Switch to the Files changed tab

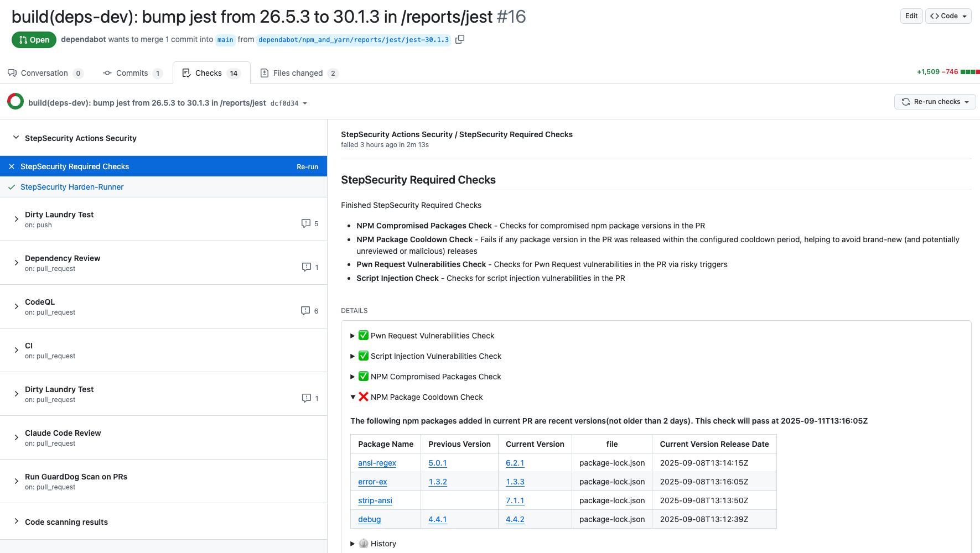pyautogui.click(x=297, y=72)
